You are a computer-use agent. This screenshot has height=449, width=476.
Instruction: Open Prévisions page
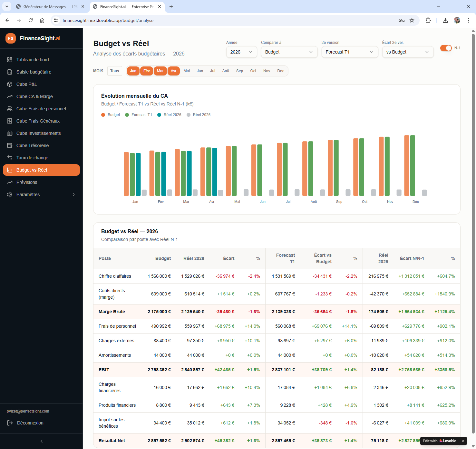coord(41,182)
